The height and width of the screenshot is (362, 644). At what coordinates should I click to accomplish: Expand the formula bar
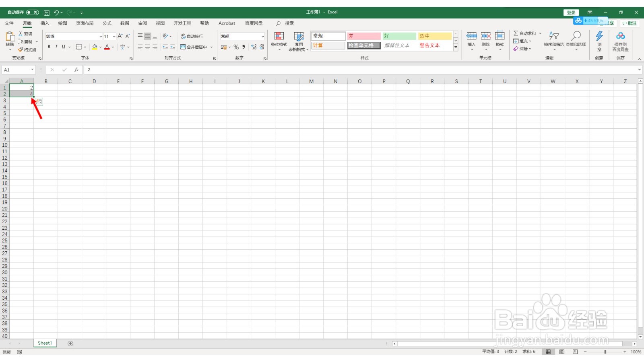[x=640, y=70]
